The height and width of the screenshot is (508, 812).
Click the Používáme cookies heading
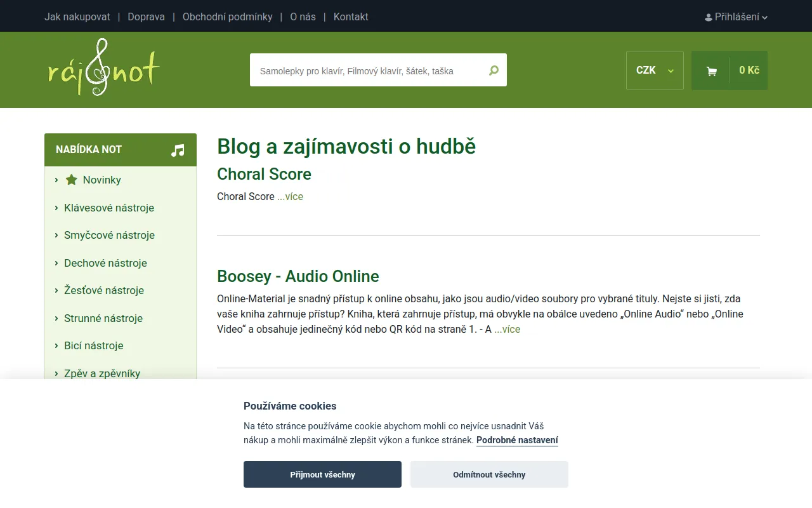tap(290, 406)
